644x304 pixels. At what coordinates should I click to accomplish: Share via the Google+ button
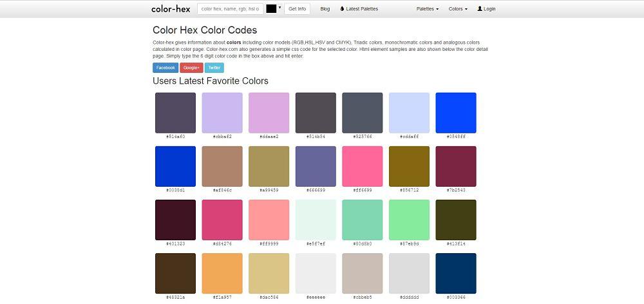191,68
